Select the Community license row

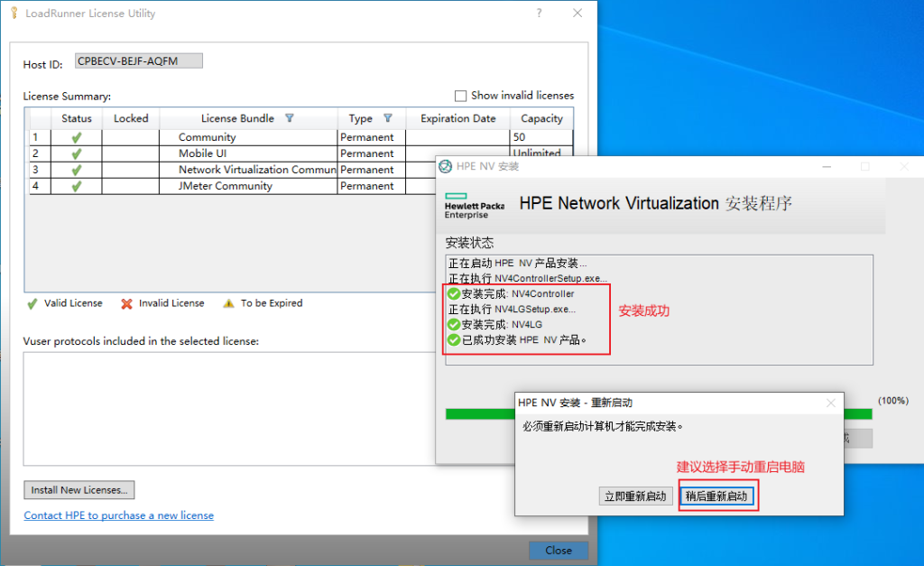click(300, 137)
